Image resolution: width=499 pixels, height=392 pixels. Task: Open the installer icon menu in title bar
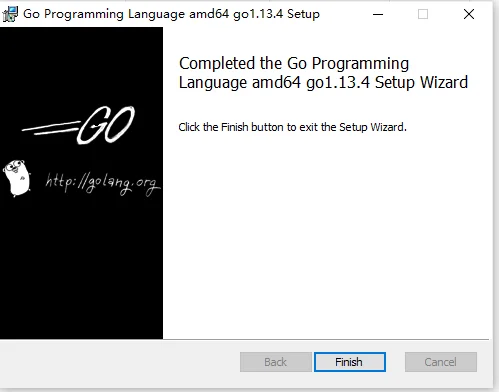[x=10, y=14]
